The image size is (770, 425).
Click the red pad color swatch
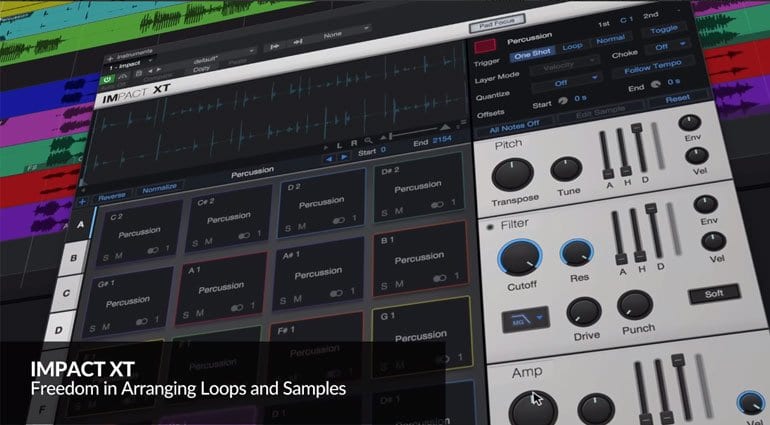pyautogui.click(x=485, y=45)
